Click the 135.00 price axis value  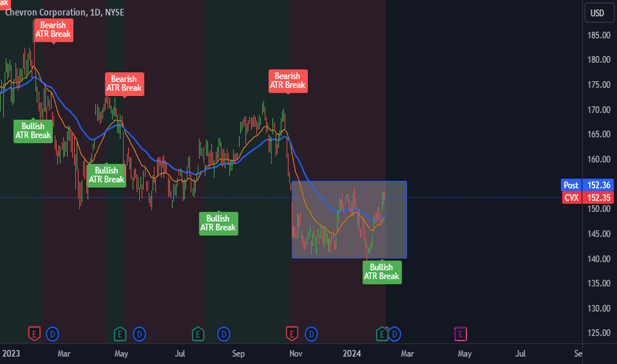pyautogui.click(x=599, y=283)
